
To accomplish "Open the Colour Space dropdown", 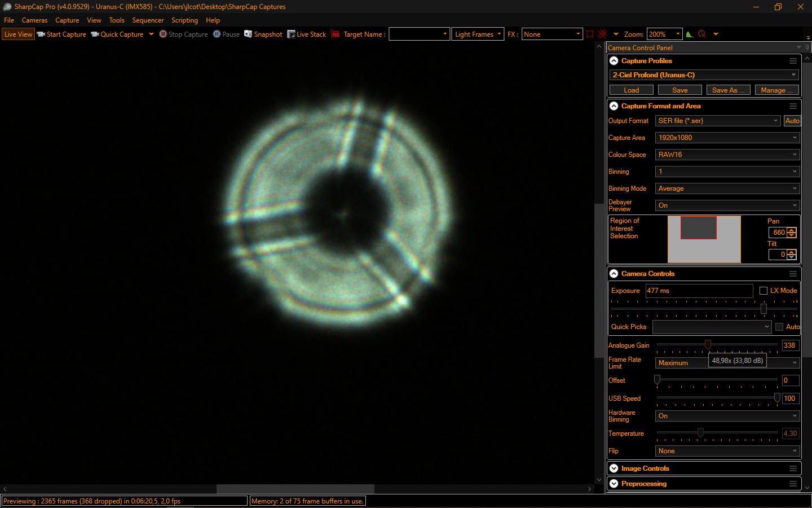I will click(727, 154).
